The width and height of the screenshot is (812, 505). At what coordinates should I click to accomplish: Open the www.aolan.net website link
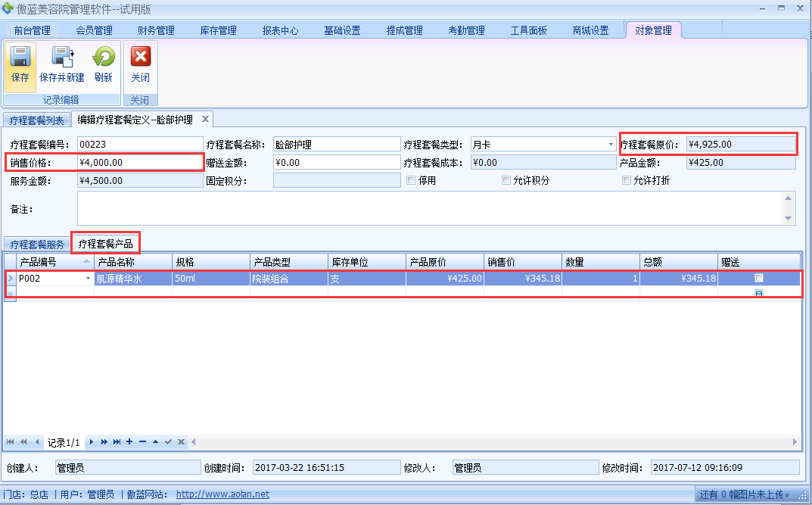click(222, 494)
